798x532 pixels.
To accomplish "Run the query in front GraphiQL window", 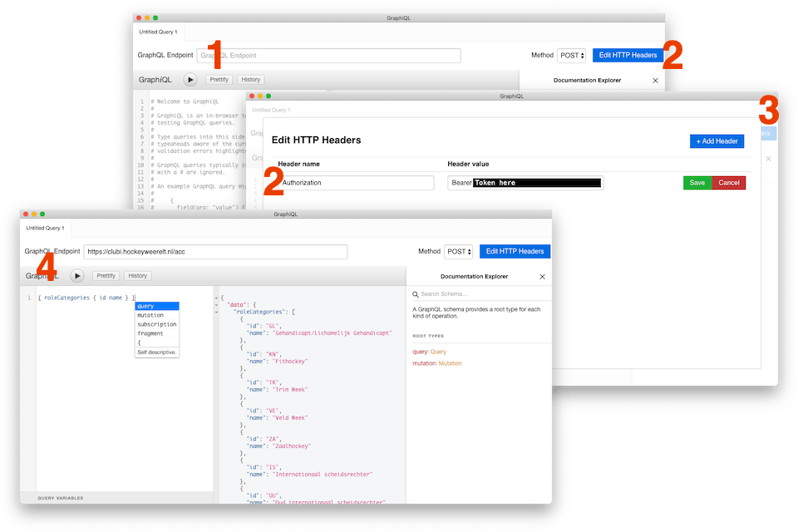I will point(76,276).
